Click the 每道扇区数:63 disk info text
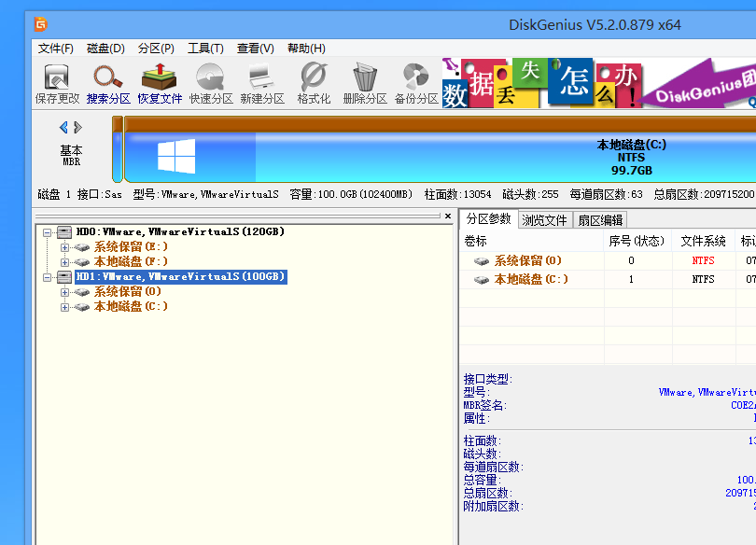The height and width of the screenshot is (545, 756). pos(606,195)
